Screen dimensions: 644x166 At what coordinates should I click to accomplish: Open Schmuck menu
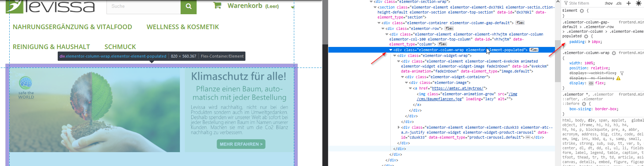(120, 47)
